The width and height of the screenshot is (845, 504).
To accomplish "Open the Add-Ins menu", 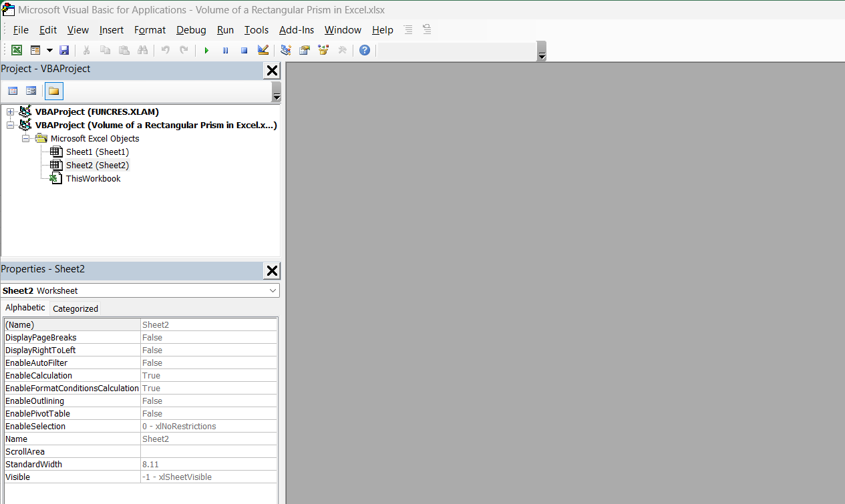I will (297, 30).
